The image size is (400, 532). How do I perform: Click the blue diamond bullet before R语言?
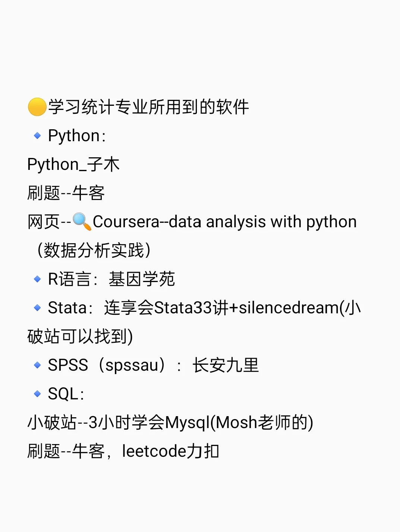[x=37, y=279]
